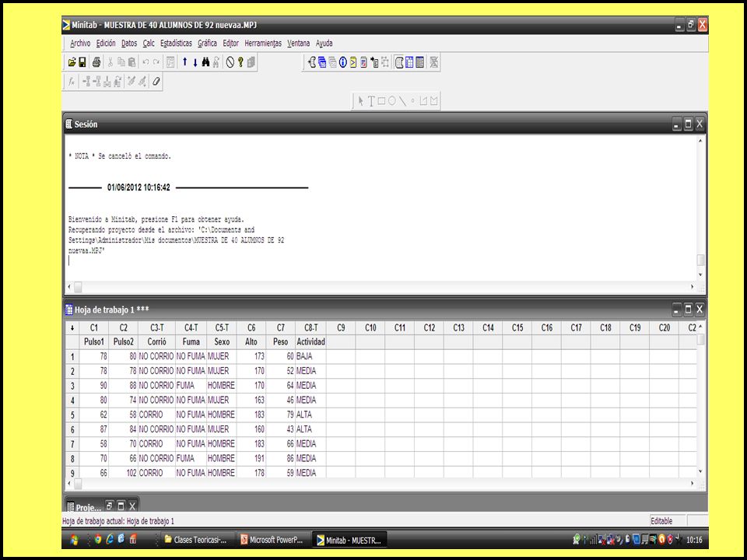This screenshot has width=747, height=560.
Task: Click the Copy cells icon
Action: (x=121, y=62)
